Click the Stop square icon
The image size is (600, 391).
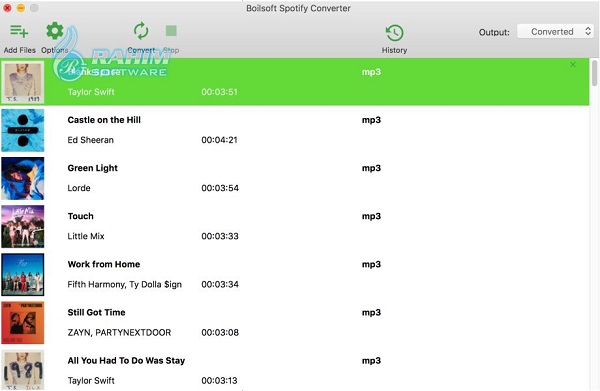click(x=171, y=31)
